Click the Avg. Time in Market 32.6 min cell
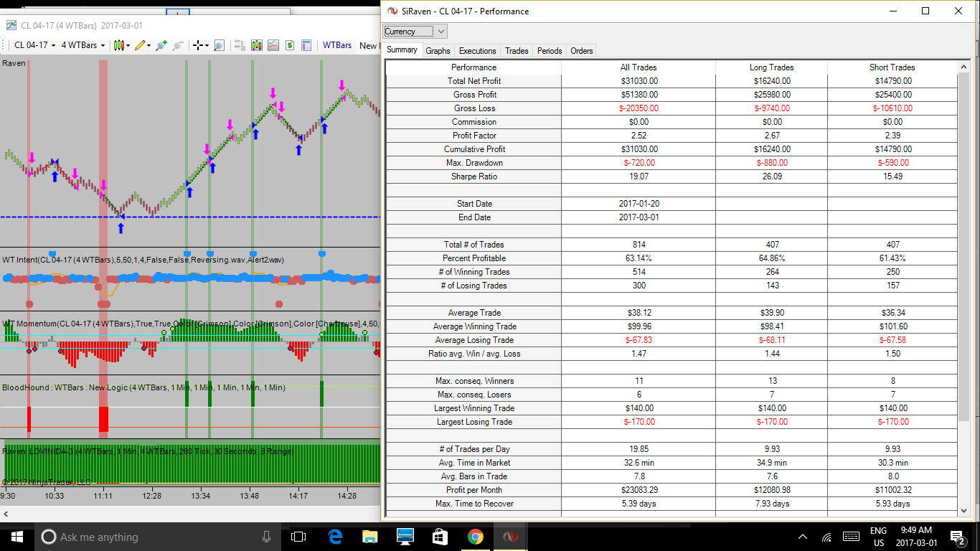This screenshot has height=551, width=980. (639, 463)
